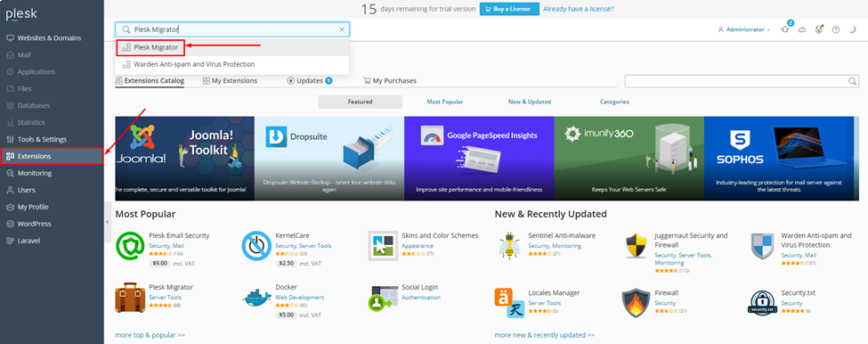Viewport: 868px width, 344px height.
Task: Clear the top search field
Action: pyautogui.click(x=342, y=30)
